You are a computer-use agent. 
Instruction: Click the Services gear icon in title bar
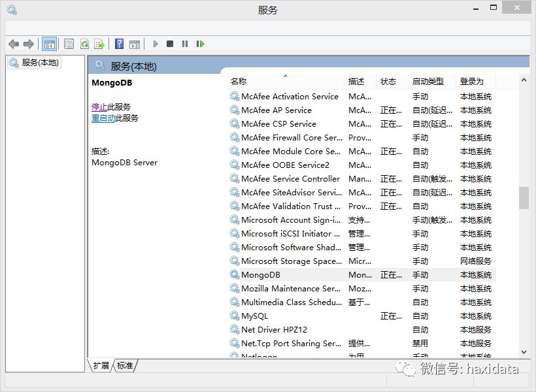[12, 10]
